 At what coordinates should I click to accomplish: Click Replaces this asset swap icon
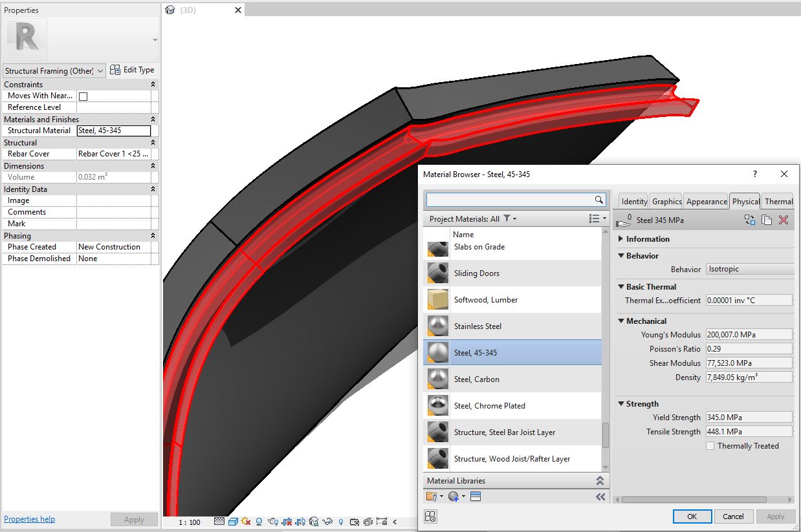[750, 220]
